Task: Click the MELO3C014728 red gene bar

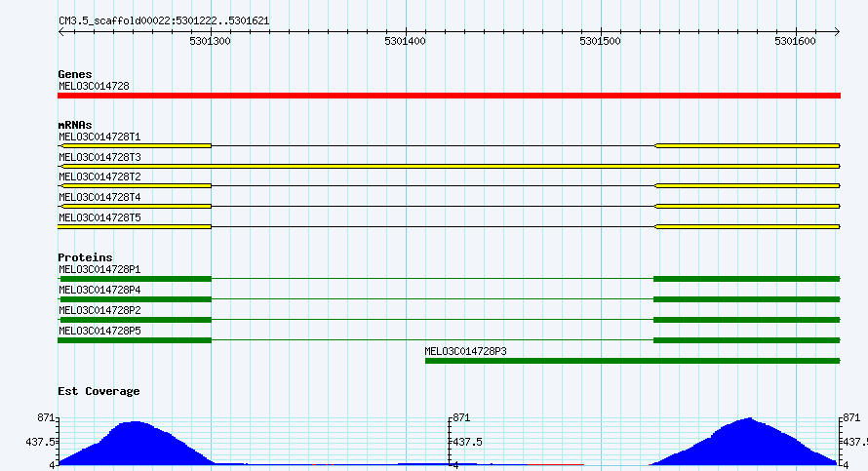Action: 449,96
